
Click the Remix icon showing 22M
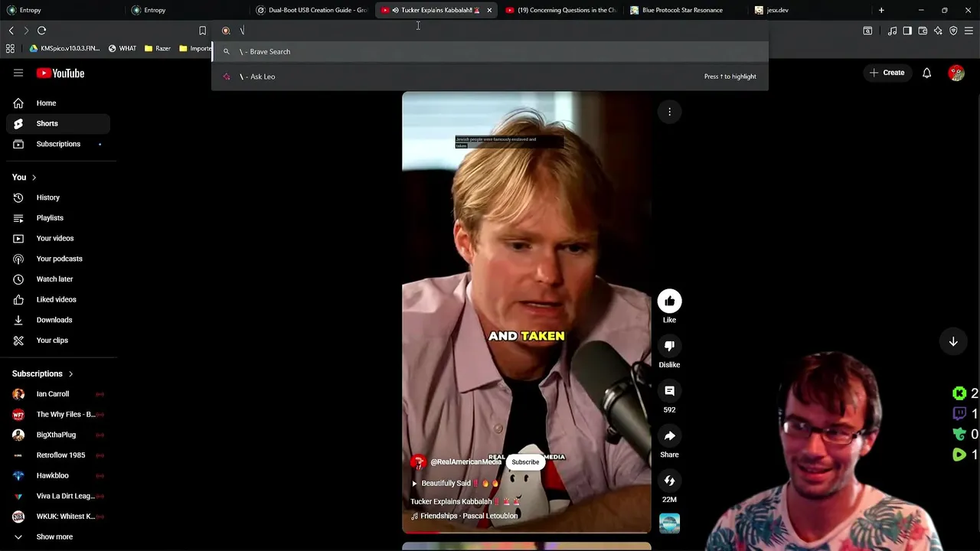(669, 481)
